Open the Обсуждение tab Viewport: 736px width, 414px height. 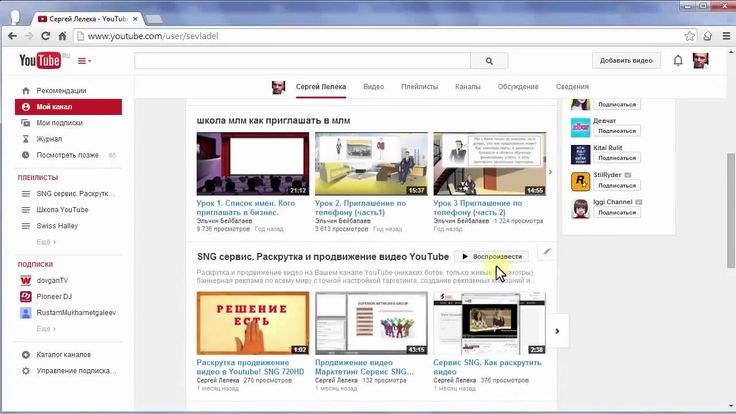(x=518, y=87)
